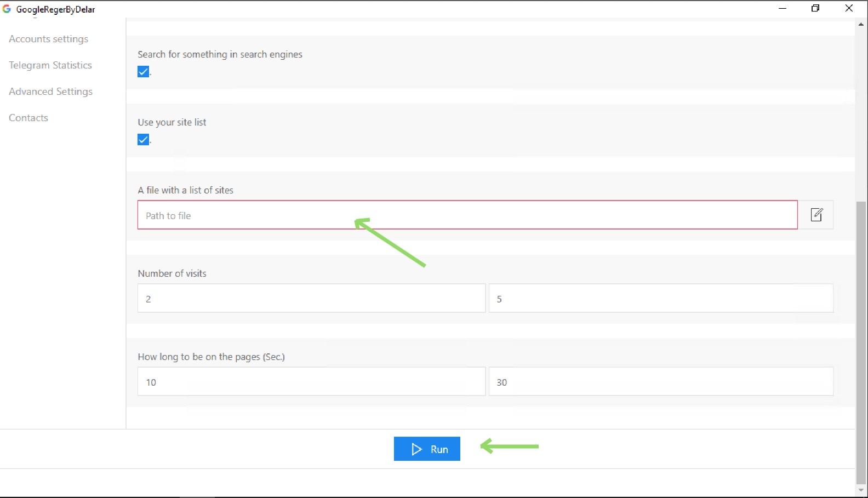Select Contacts in the left sidebar
Image resolution: width=868 pixels, height=498 pixels.
pos(28,118)
